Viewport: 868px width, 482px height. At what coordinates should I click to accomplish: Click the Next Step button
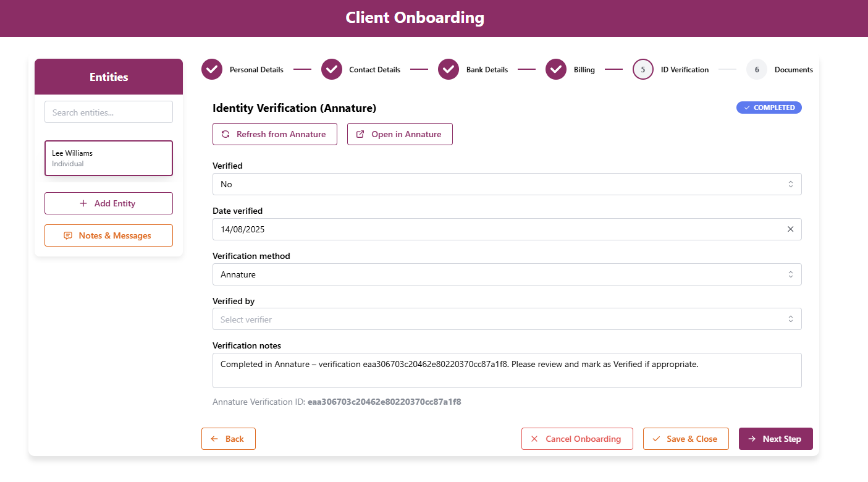[x=775, y=439]
